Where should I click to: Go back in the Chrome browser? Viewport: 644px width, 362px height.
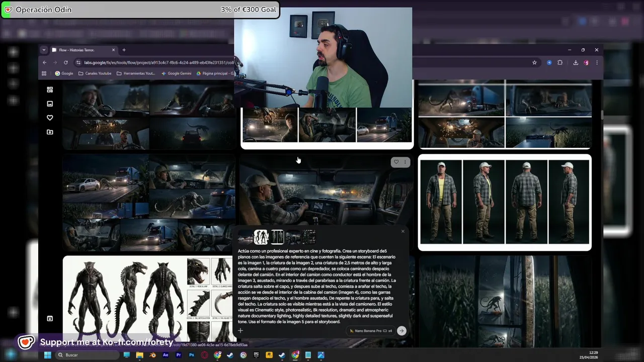(44, 62)
